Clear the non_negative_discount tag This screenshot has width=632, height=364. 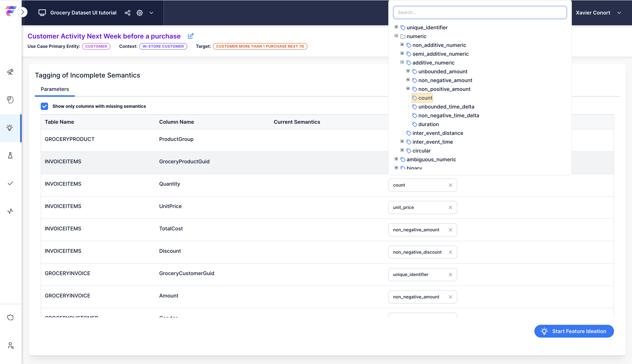[450, 252]
